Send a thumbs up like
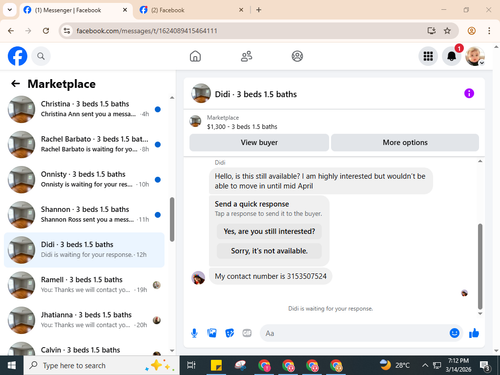The image size is (500, 375). click(x=474, y=333)
